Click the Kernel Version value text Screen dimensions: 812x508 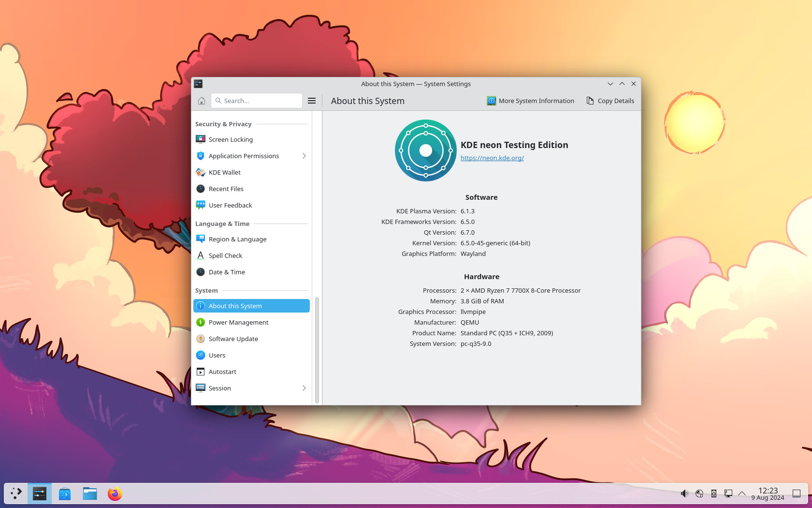pos(495,243)
